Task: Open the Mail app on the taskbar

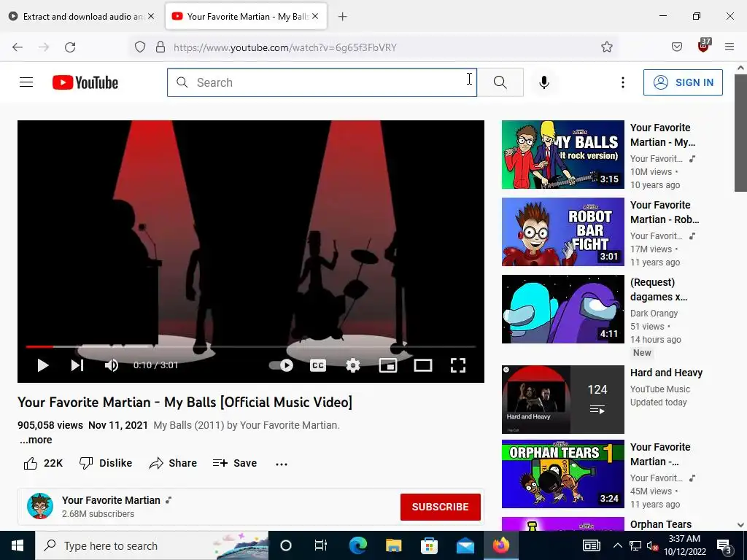Action: (465, 545)
